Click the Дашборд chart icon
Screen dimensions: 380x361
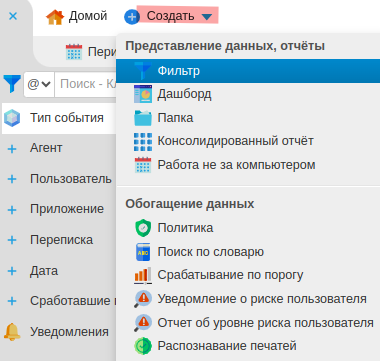[143, 94]
